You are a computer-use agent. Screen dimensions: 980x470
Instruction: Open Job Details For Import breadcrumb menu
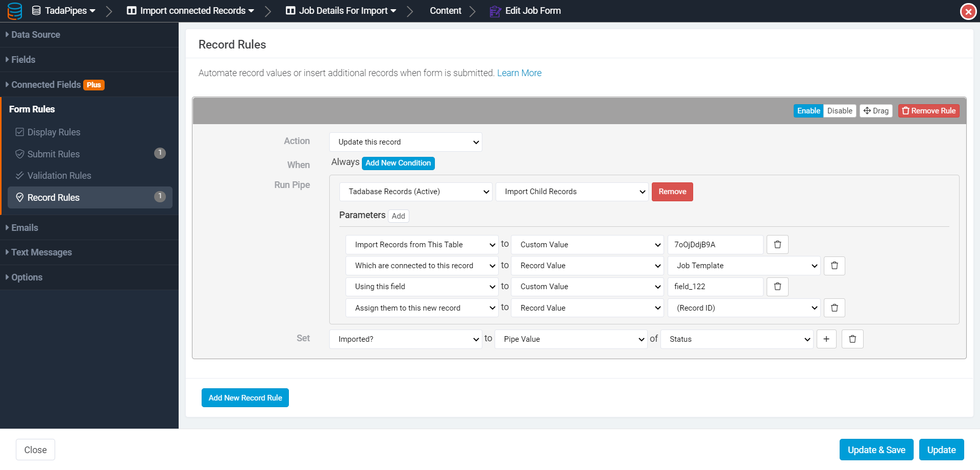coord(341,11)
